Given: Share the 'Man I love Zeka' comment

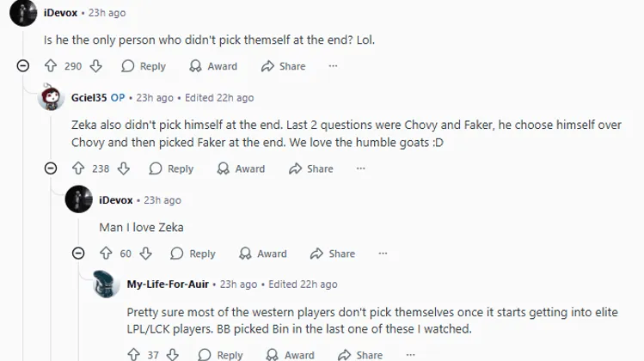Looking at the screenshot, I should (x=333, y=254).
